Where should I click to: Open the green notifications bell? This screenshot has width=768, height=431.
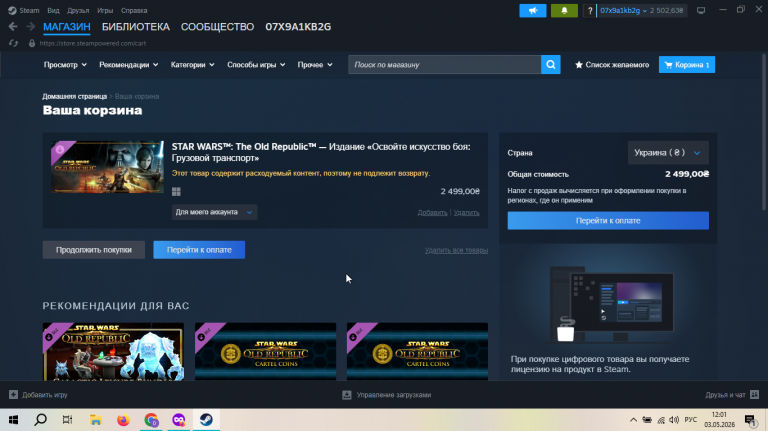tap(564, 10)
